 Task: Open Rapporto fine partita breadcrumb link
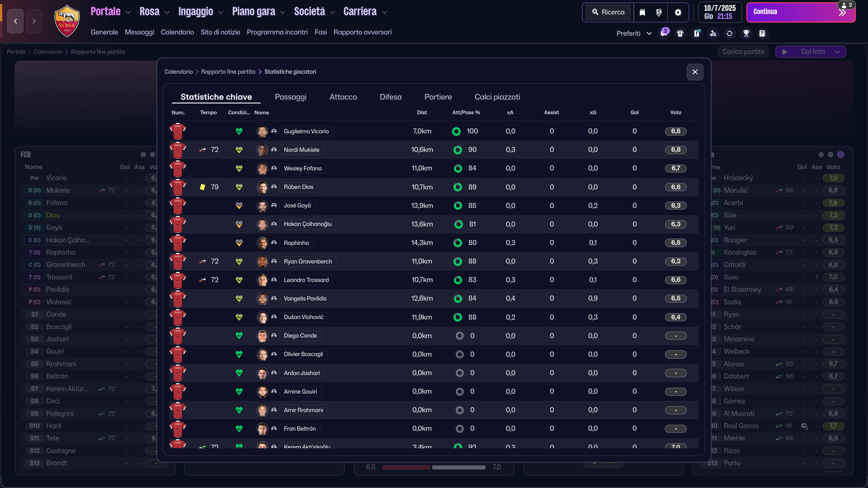tap(228, 72)
